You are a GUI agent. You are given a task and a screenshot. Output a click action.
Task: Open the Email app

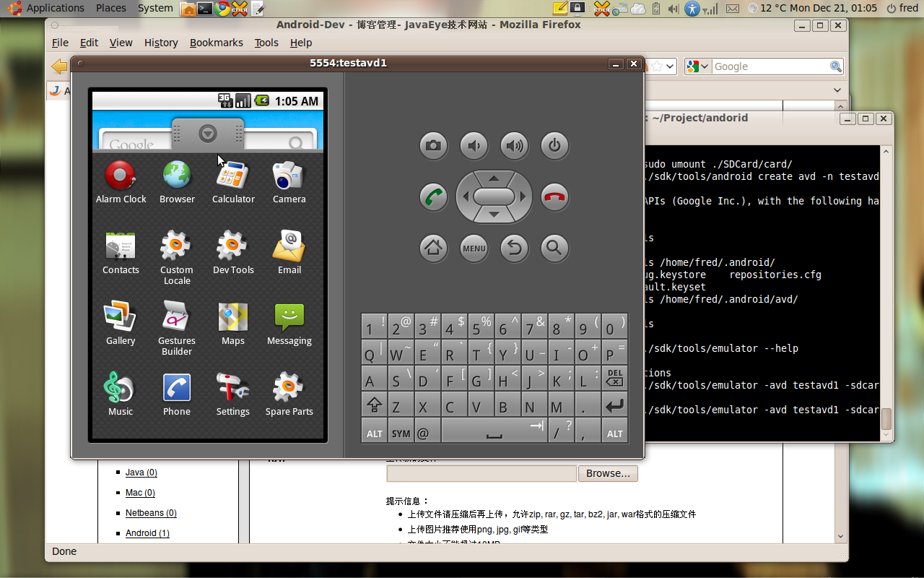pos(289,253)
